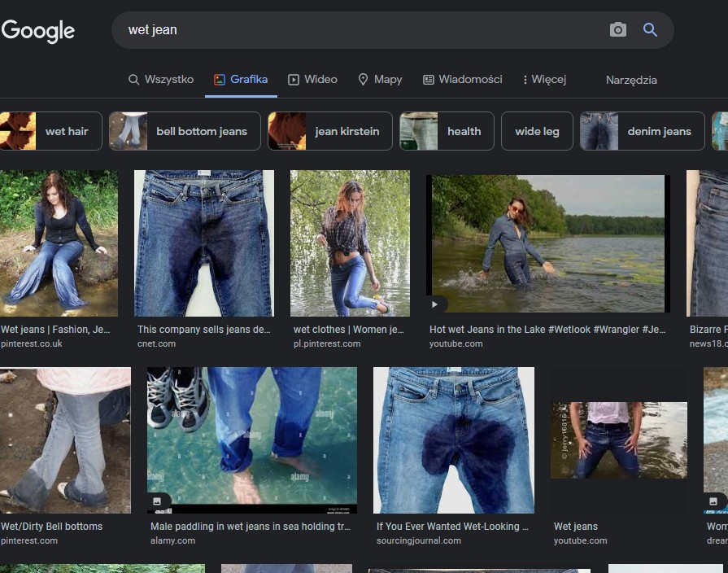The height and width of the screenshot is (573, 728).
Task: Click the search box containing wet jean
Action: [358, 30]
